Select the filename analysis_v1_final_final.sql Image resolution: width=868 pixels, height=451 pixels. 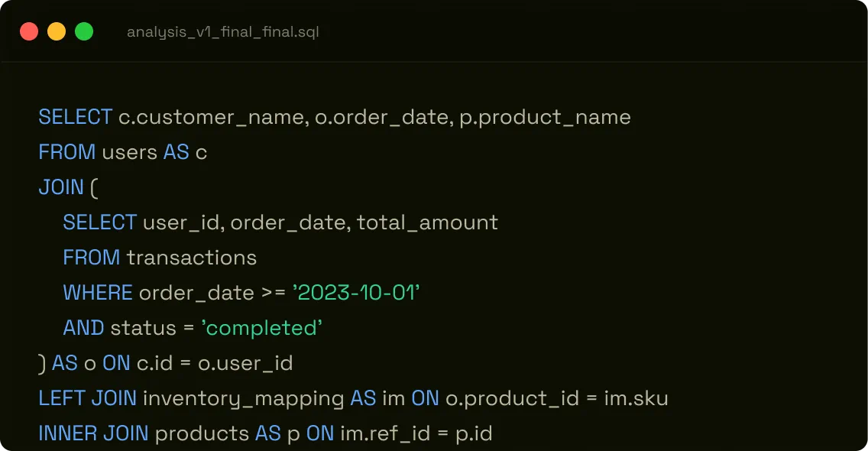pos(222,31)
